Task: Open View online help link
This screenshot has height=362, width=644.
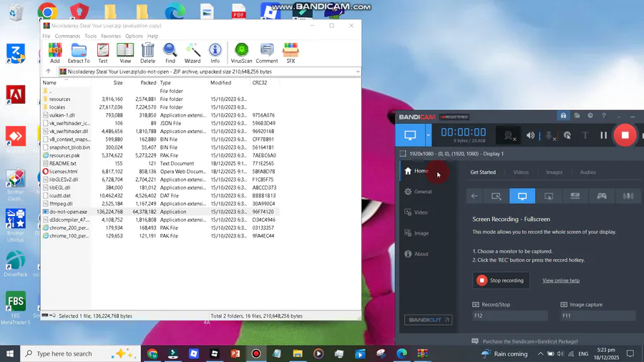Action: tap(560, 280)
